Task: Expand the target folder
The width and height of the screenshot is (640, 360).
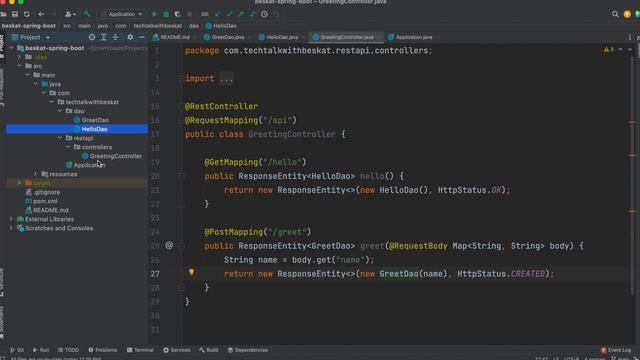Action: coord(19,183)
